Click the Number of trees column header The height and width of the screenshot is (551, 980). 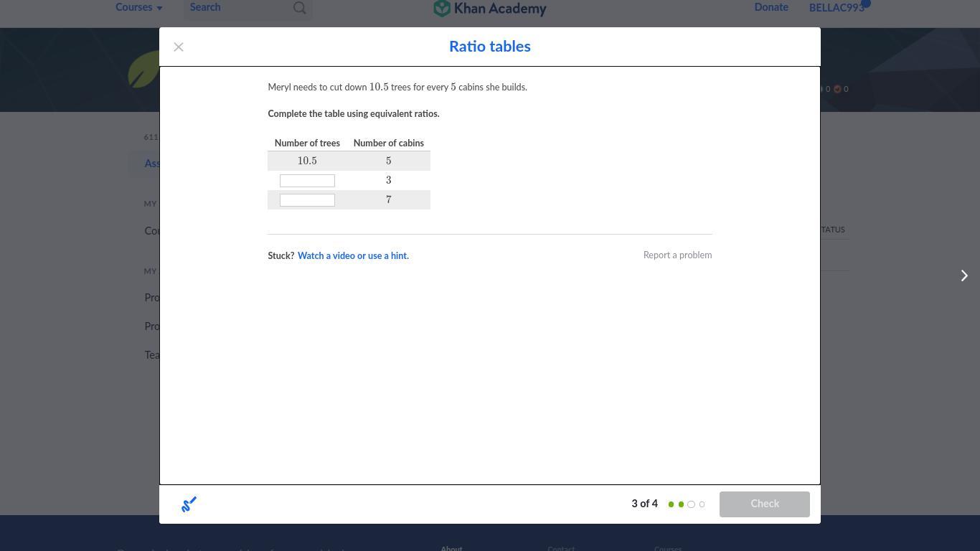pyautogui.click(x=307, y=143)
